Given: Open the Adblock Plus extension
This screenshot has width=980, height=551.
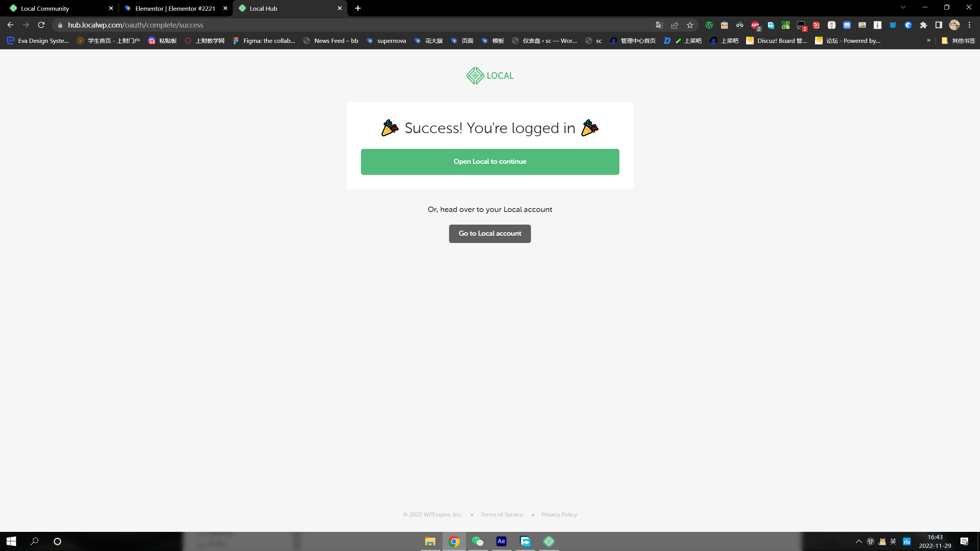Looking at the screenshot, I should [755, 25].
